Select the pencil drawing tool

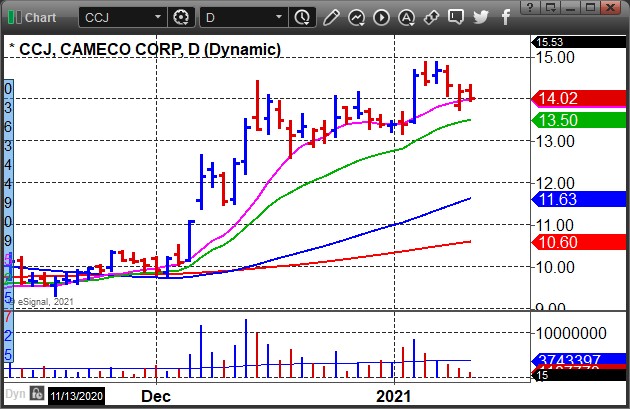pos(331,18)
